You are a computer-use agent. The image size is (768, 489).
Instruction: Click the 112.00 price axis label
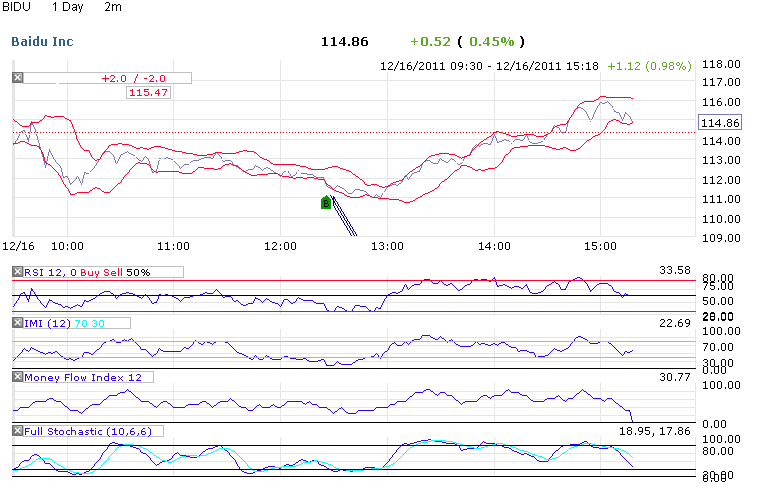point(721,180)
